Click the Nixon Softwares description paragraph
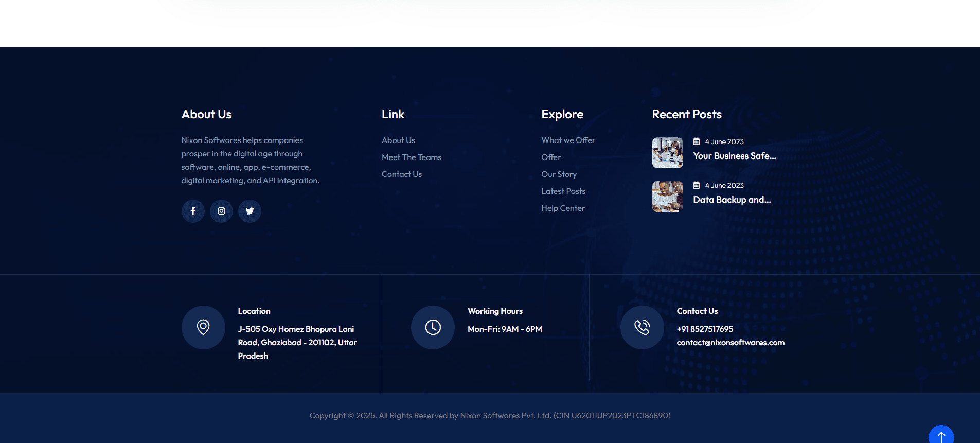Image resolution: width=980 pixels, height=443 pixels. tap(251, 161)
